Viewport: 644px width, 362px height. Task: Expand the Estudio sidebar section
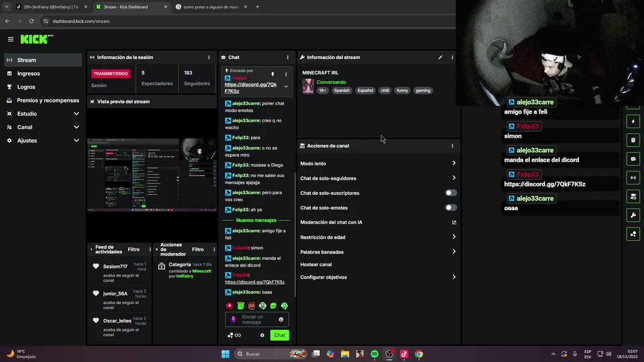[76, 114]
